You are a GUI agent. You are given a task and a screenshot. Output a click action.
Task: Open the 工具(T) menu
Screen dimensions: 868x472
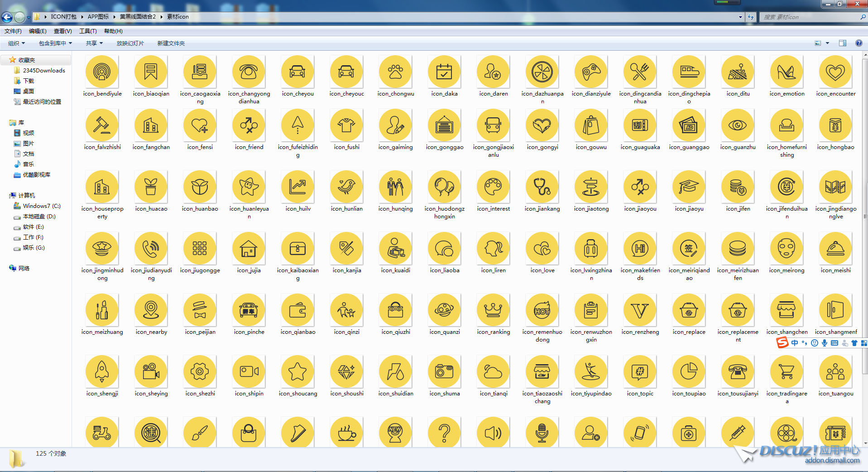88,31
